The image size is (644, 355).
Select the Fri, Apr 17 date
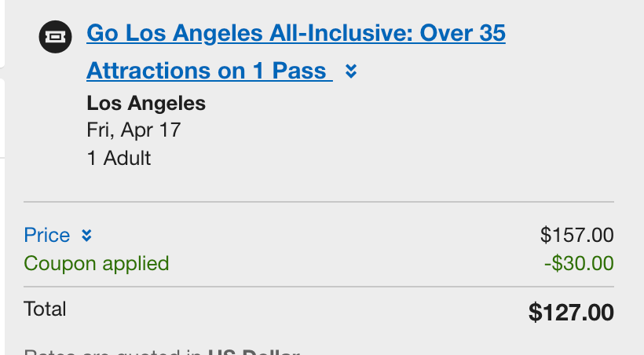click(x=134, y=130)
